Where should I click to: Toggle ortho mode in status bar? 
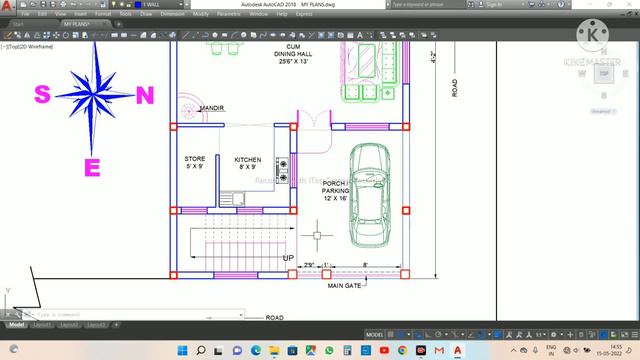tap(428, 335)
